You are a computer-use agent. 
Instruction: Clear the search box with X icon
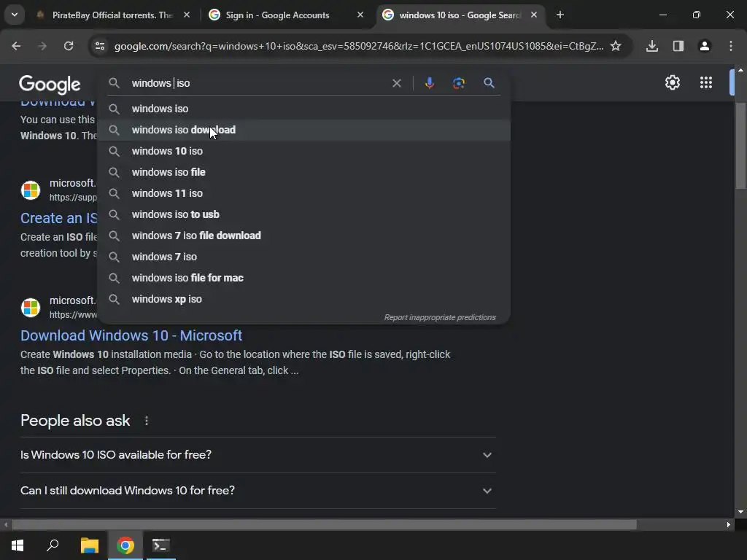(396, 83)
